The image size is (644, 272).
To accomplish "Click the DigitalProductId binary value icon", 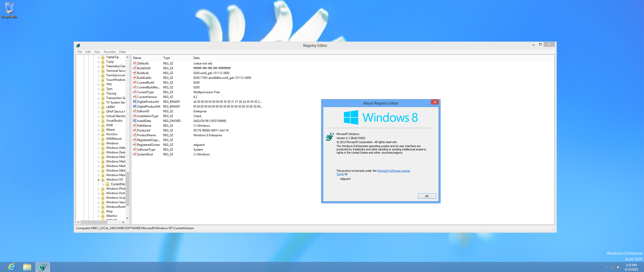I will coord(135,101).
